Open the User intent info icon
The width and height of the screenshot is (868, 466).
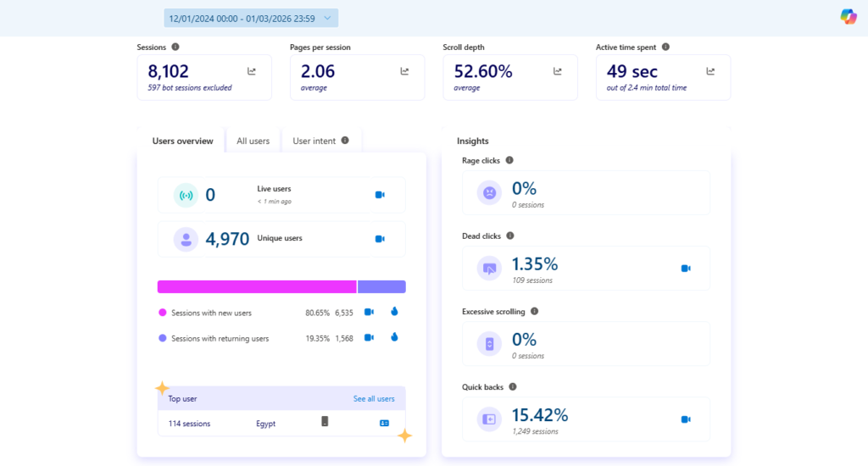345,141
